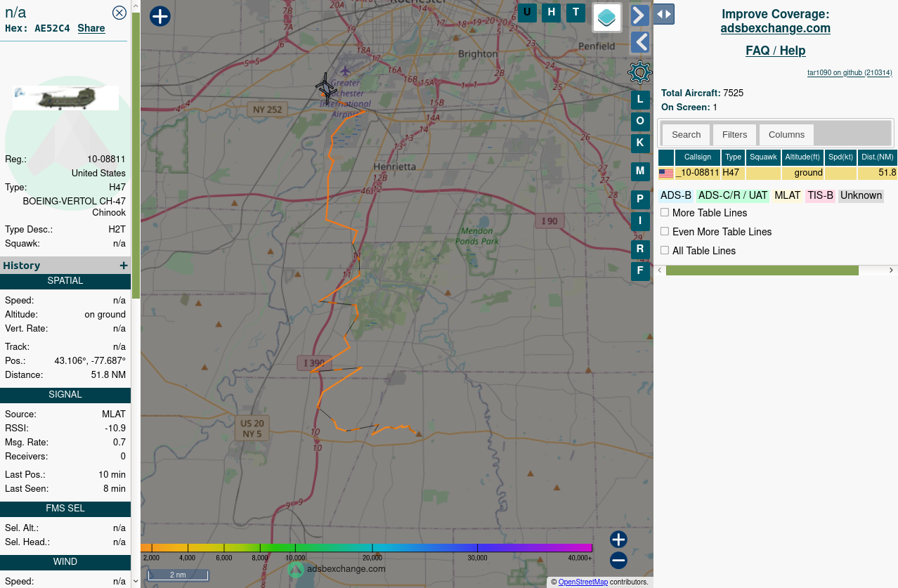This screenshot has height=588, width=898.
Task: Open tar1090 on github link
Action: pos(850,72)
